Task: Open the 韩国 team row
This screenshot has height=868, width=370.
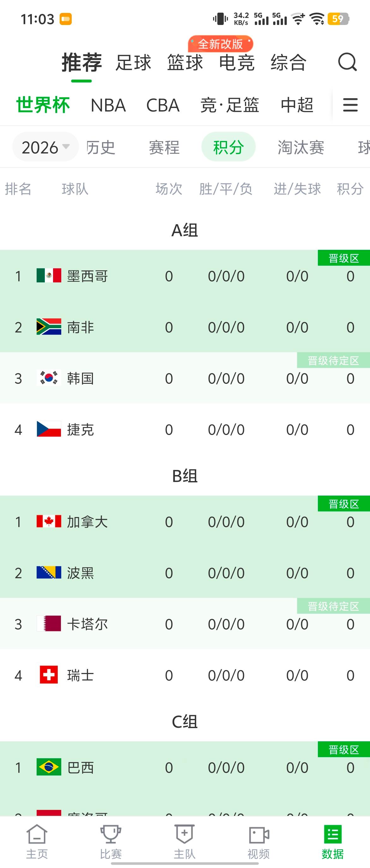Action: (185, 378)
